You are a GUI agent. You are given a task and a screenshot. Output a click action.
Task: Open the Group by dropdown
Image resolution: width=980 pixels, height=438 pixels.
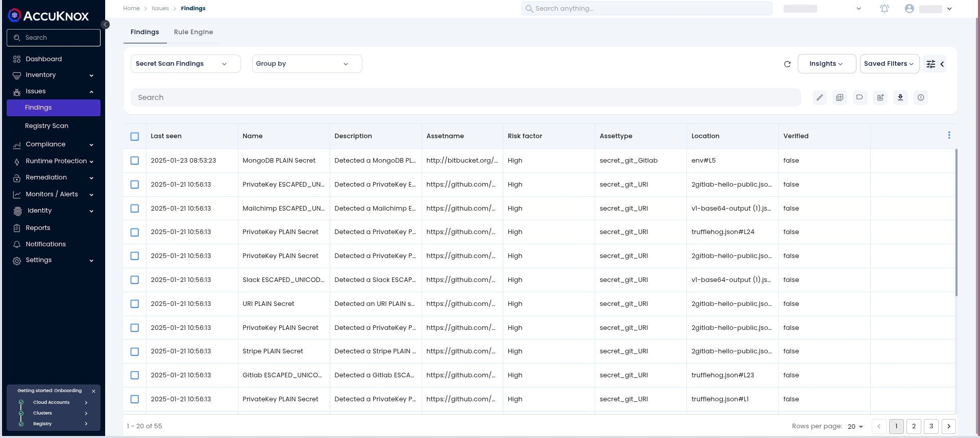tap(307, 64)
